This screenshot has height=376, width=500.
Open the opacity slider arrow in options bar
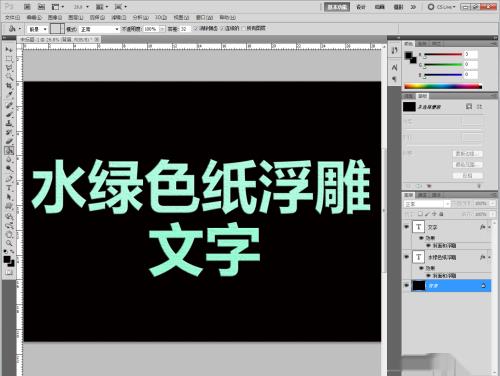point(162,29)
